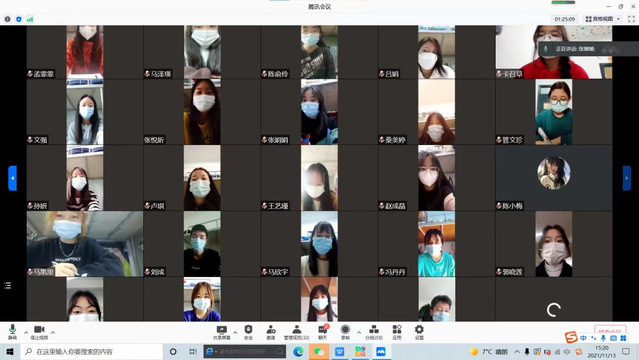Start recording the meeting
This screenshot has height=360, width=639.
345,332
